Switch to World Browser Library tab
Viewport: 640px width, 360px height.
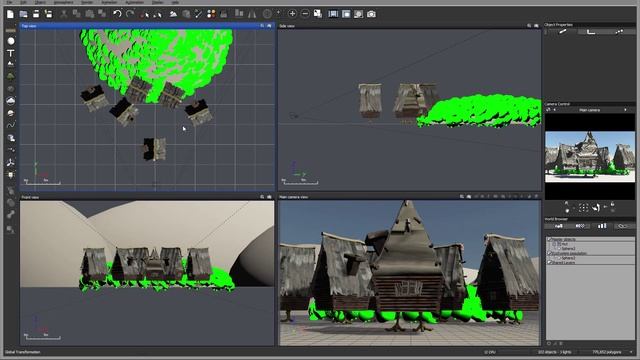pos(602,226)
